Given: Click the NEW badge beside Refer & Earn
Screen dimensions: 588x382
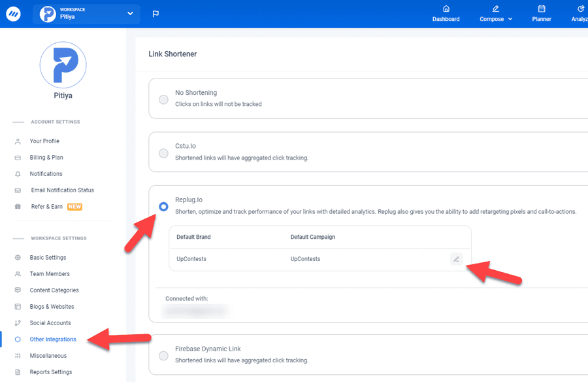Looking at the screenshot, I should click(x=74, y=207).
